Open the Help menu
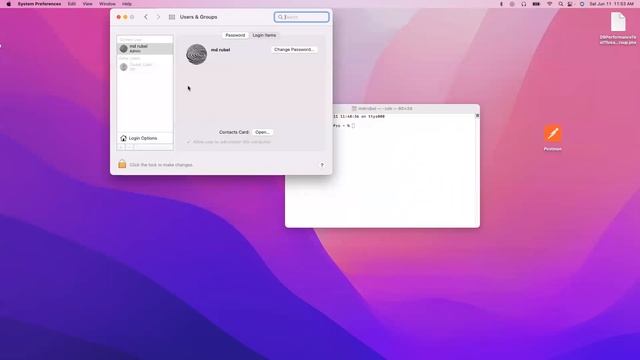 coord(127,4)
